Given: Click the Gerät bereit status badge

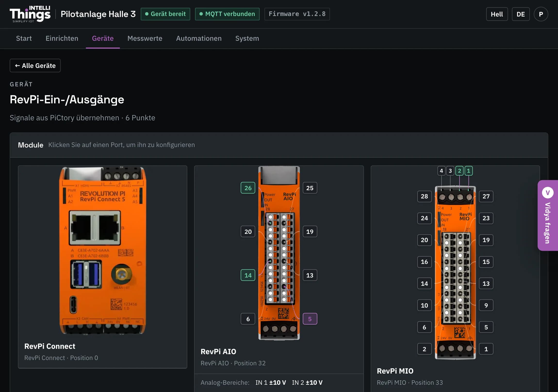Looking at the screenshot, I should (x=165, y=14).
